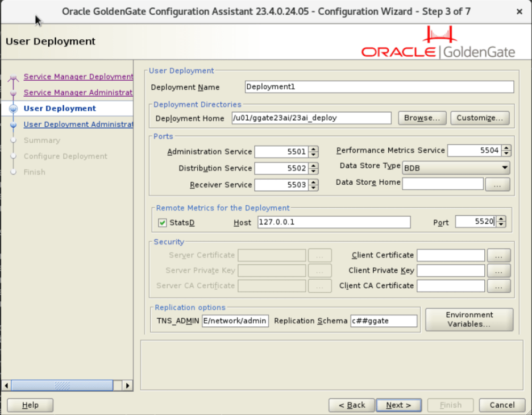Click the Performance Metrics Service port field
The width and height of the screenshot is (532, 415).
[x=475, y=150]
